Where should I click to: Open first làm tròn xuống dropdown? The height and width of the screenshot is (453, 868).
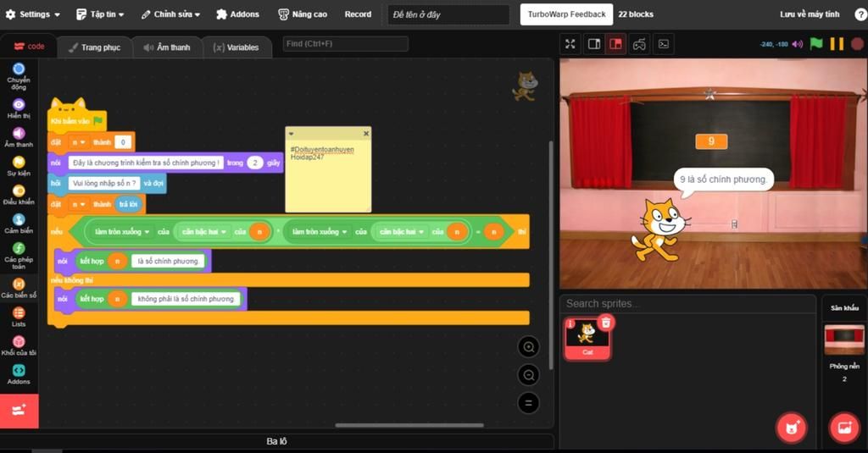tap(122, 232)
